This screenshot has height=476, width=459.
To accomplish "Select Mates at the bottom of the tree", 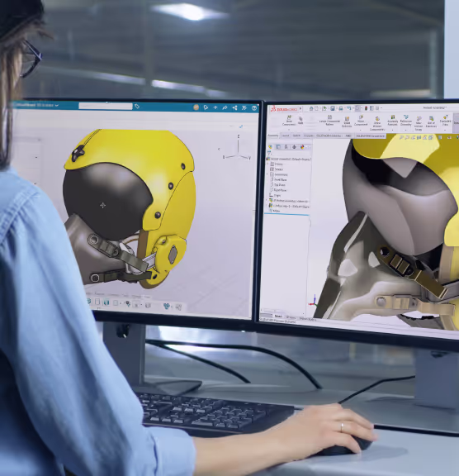I will (x=274, y=211).
